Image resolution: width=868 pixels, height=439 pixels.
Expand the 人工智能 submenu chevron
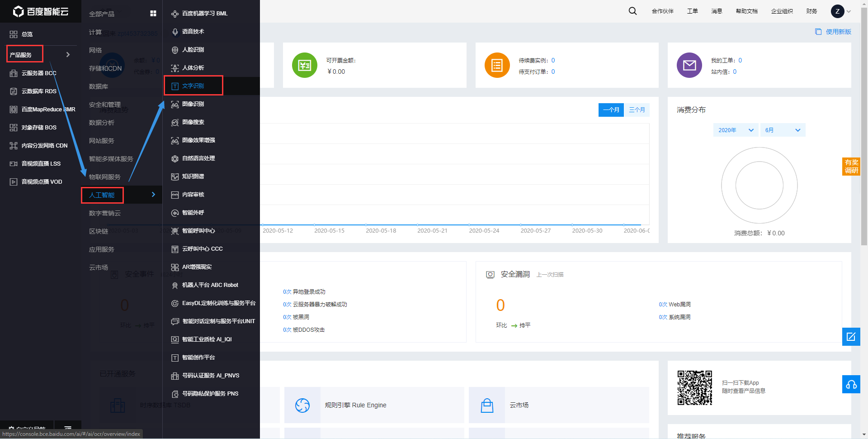coord(153,195)
